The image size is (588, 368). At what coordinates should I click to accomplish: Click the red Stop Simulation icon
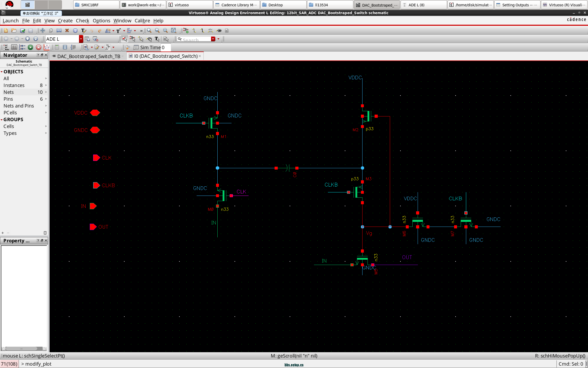39,47
